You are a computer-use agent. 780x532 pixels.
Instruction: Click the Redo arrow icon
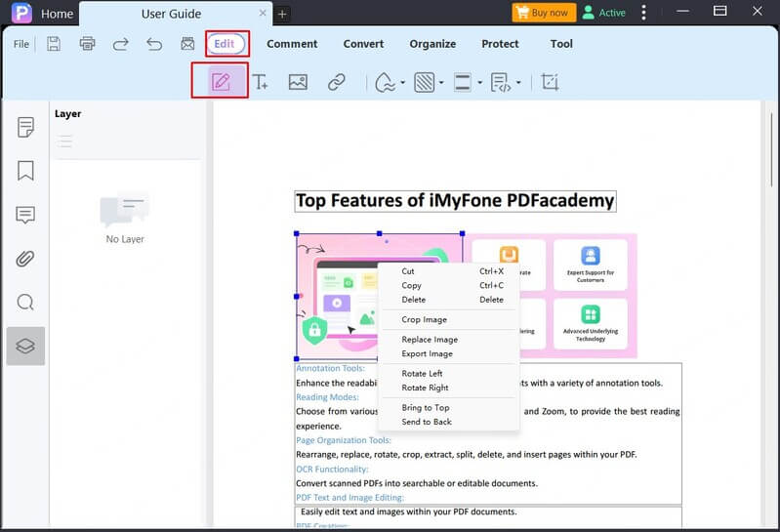[120, 44]
